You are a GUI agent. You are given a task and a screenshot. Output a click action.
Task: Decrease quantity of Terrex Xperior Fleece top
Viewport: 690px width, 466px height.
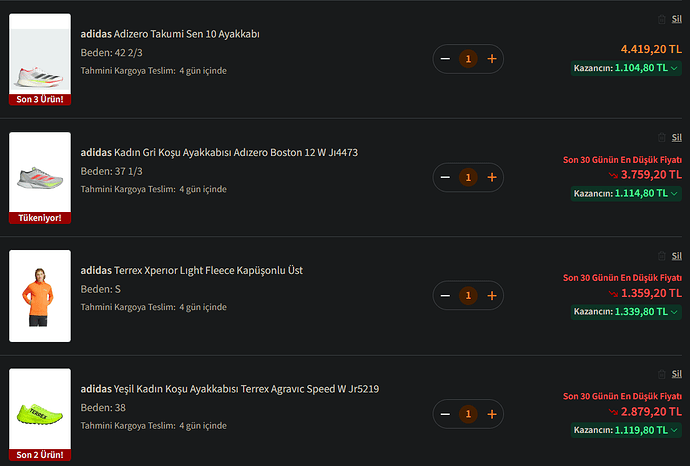point(445,296)
